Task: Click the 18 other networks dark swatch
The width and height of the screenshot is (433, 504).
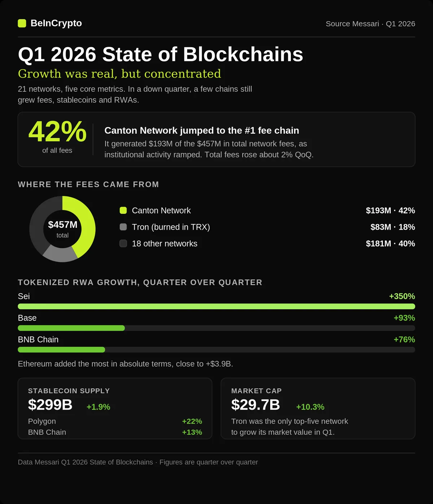Action: [x=123, y=244]
